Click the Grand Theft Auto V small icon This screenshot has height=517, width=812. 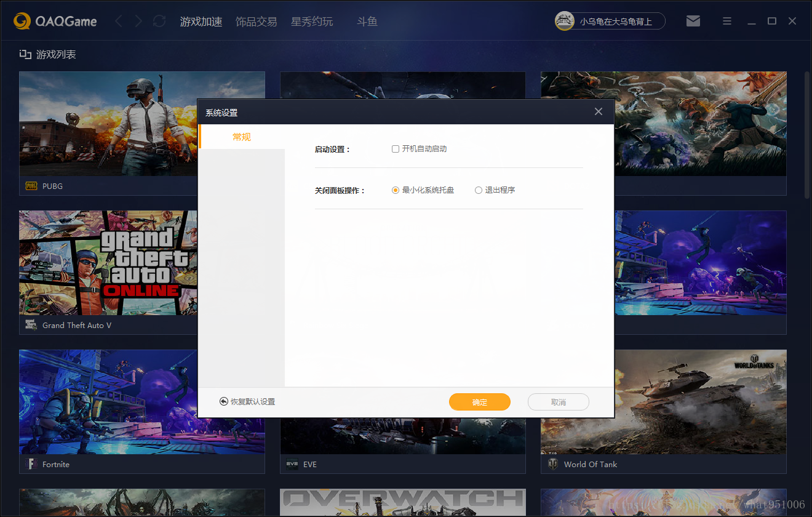(x=31, y=325)
